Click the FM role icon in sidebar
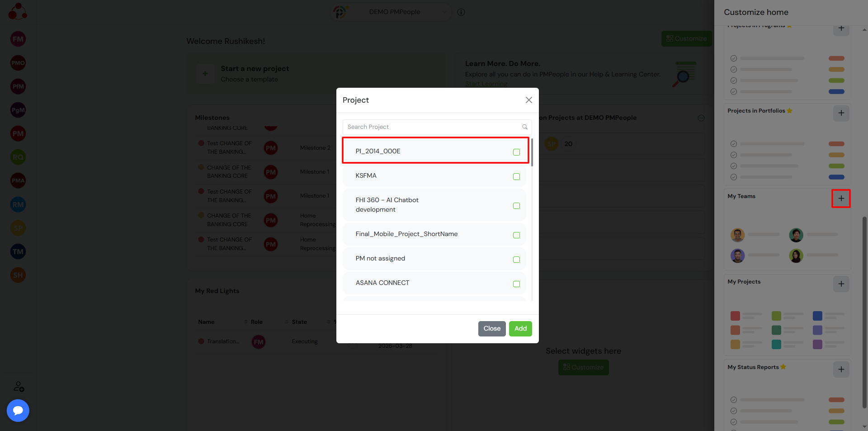Viewport: 868px width, 431px height. [18, 39]
